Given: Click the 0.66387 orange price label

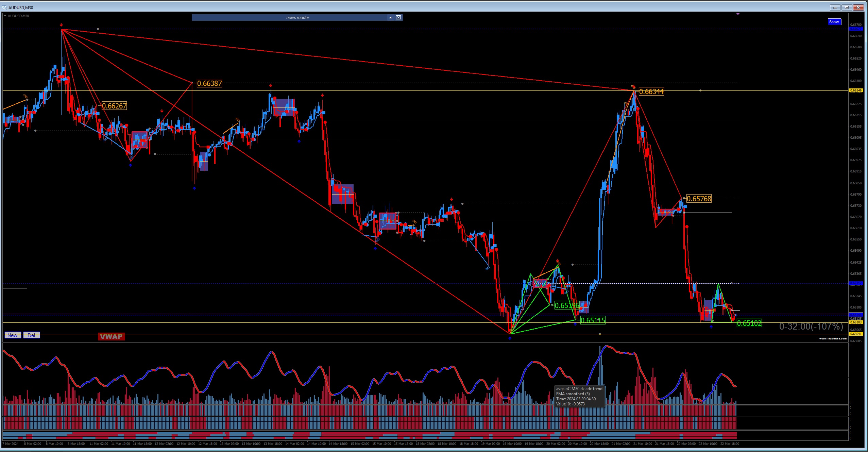Looking at the screenshot, I should tap(209, 83).
